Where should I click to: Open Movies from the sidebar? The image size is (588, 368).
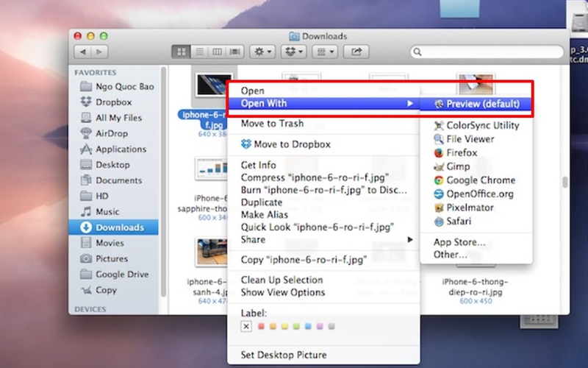click(102, 243)
